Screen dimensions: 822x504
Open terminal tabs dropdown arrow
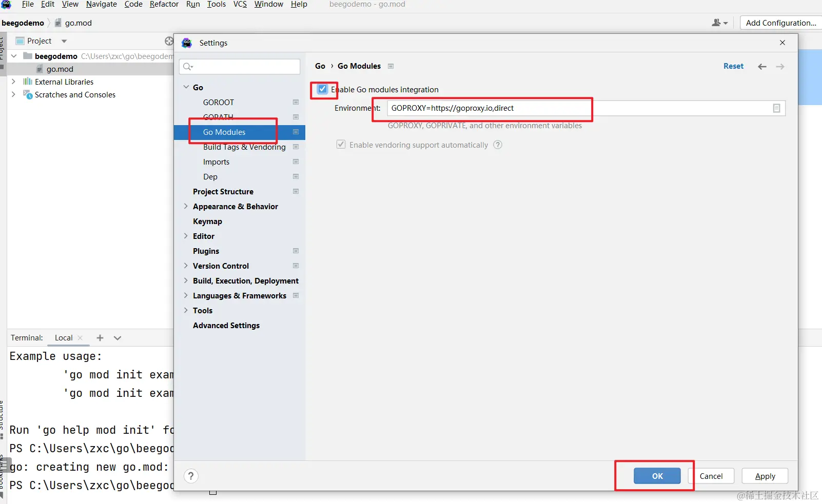pos(118,338)
